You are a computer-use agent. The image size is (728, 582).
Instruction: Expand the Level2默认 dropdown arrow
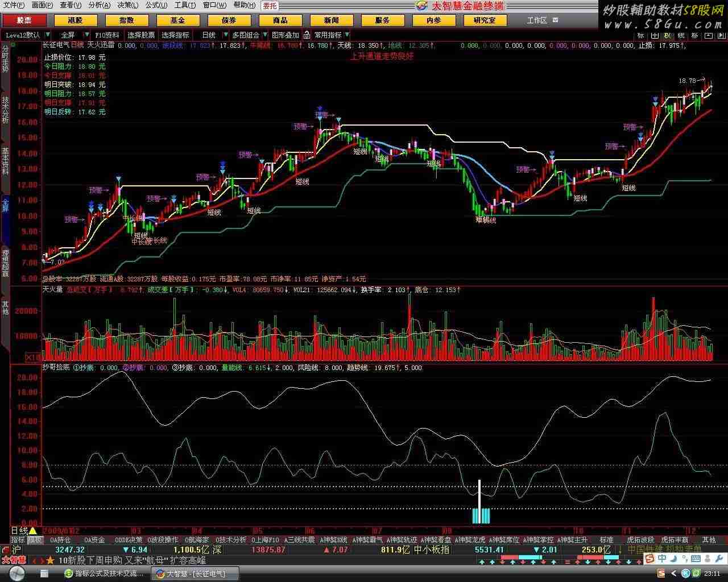(x=48, y=35)
